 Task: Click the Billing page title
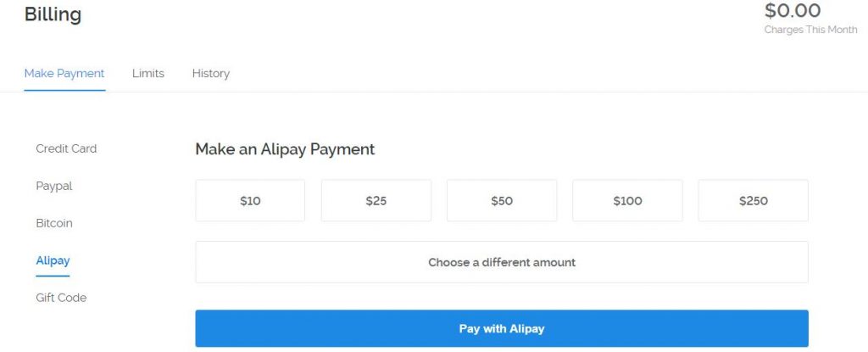pyautogui.click(x=53, y=14)
